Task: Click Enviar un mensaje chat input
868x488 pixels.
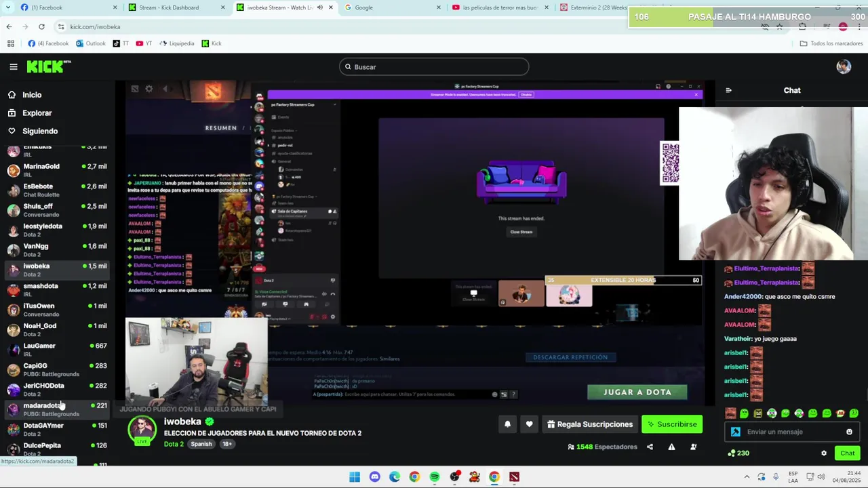Action: 793,432
